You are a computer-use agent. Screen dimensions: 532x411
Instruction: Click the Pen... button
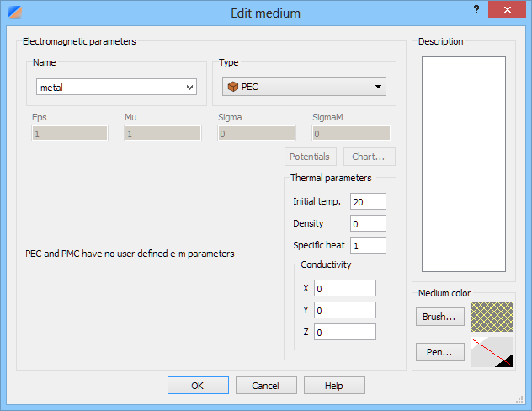pos(440,352)
